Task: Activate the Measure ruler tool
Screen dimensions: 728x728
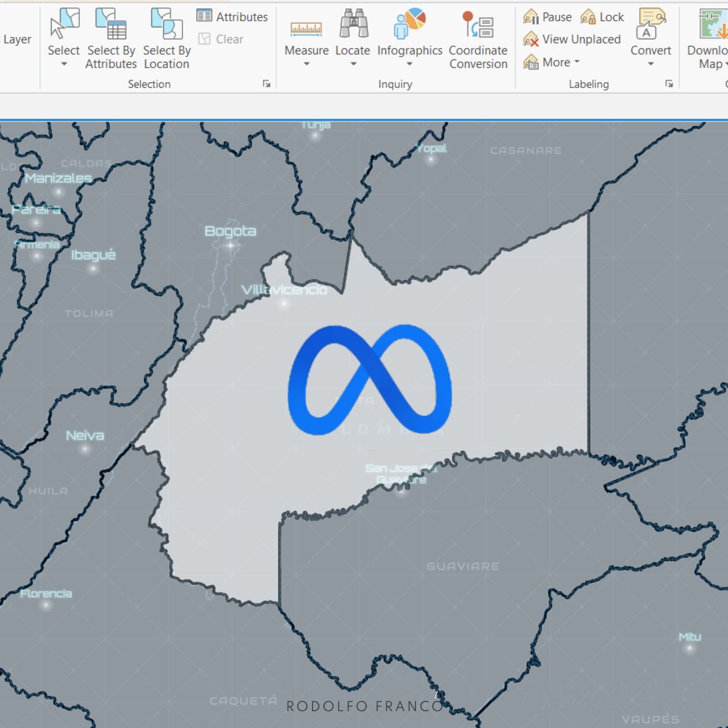Action: [306, 29]
